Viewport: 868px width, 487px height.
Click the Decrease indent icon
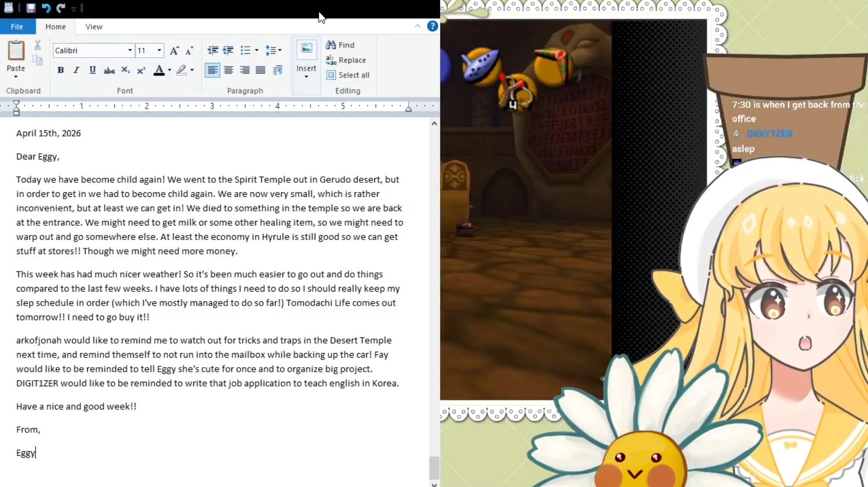click(213, 50)
